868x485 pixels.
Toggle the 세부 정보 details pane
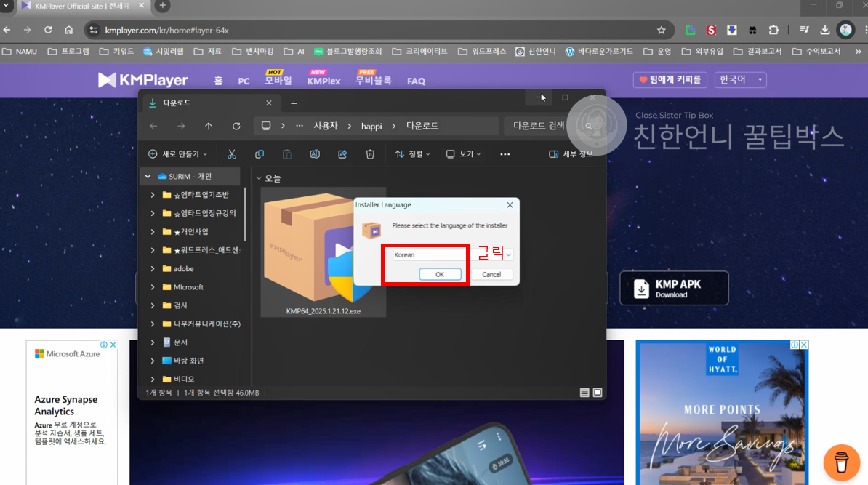(x=571, y=154)
